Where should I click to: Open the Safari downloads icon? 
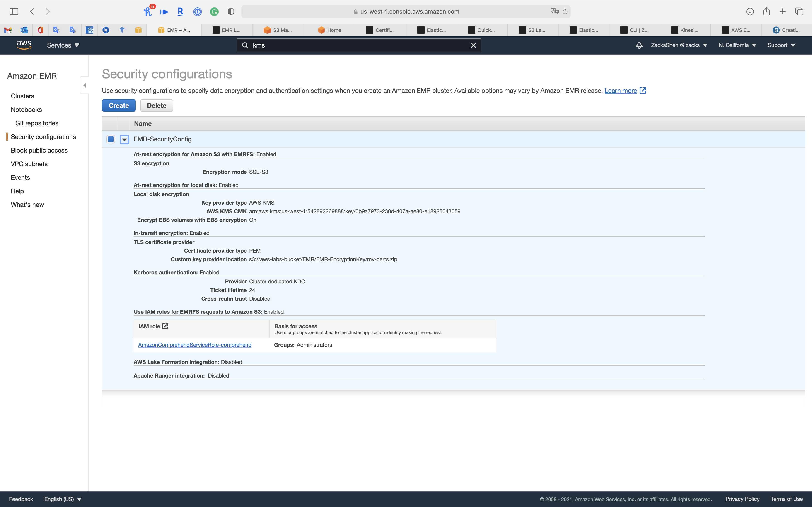(x=750, y=11)
